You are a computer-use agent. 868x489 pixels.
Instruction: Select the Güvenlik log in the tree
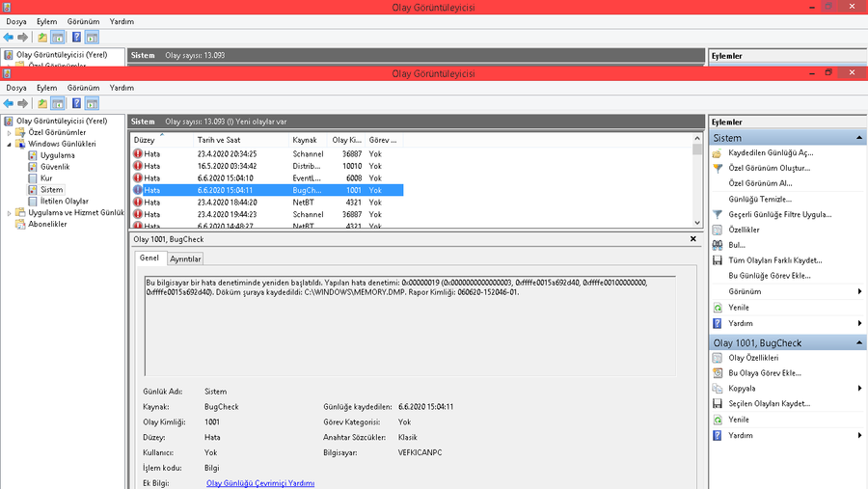[x=55, y=167]
